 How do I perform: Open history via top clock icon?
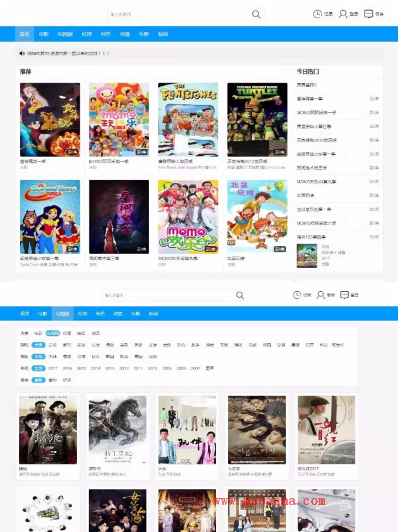tap(318, 14)
